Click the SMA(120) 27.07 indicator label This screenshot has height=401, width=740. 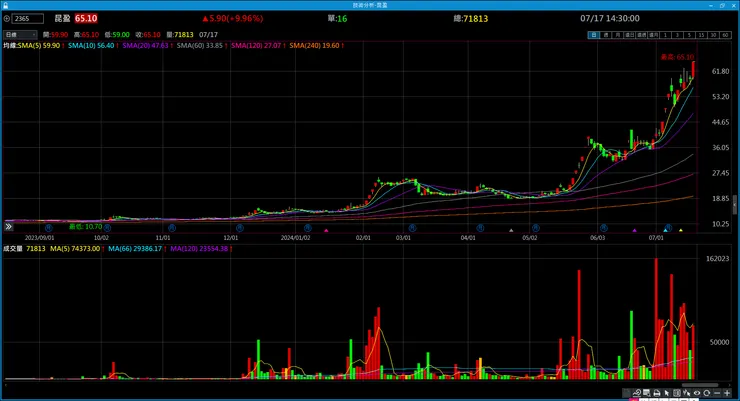tap(256, 46)
